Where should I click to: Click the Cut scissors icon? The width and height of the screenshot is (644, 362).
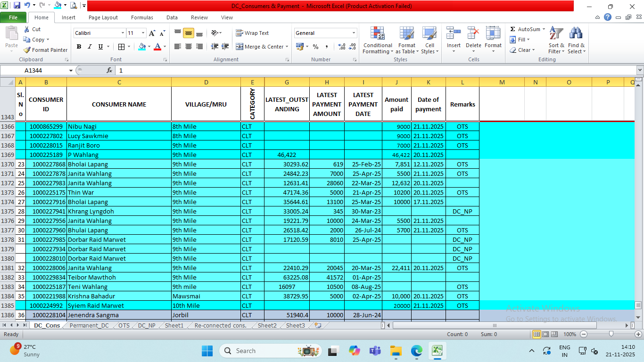(27, 29)
